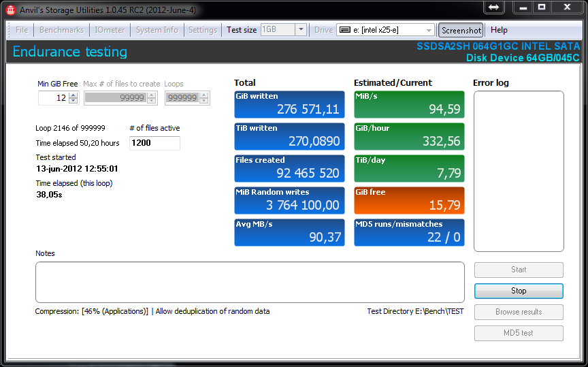Click the Start button
The width and height of the screenshot is (588, 367).
click(x=519, y=270)
